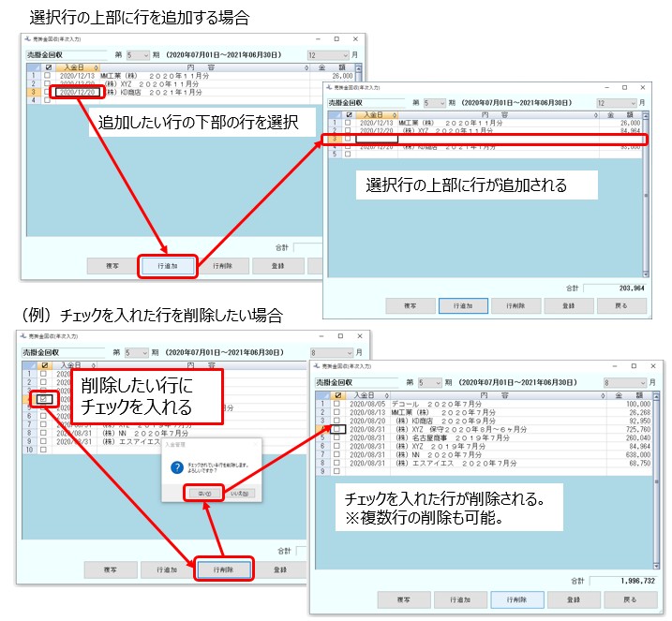Check row 1 MM工業 checkbox in top-left 12月 window
672x621 pixels.
pos(47,75)
